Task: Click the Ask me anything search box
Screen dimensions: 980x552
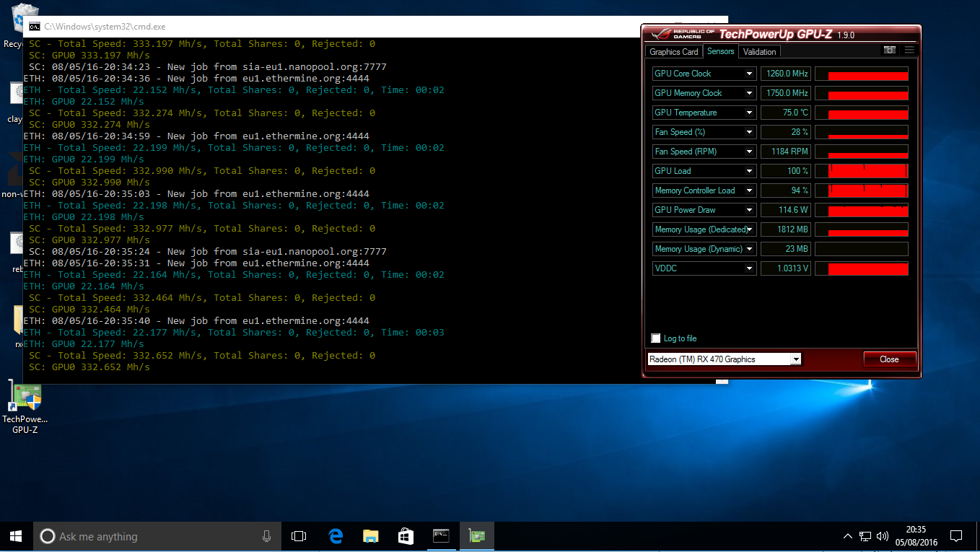Action: point(157,536)
